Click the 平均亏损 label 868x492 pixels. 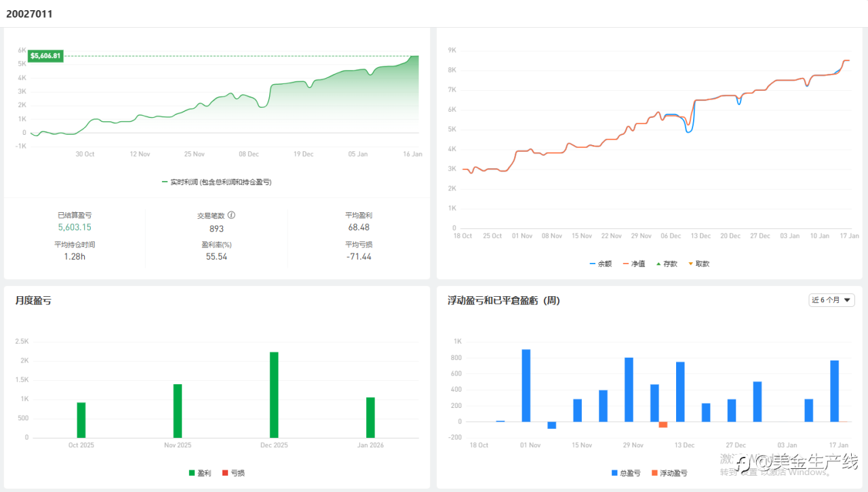358,244
